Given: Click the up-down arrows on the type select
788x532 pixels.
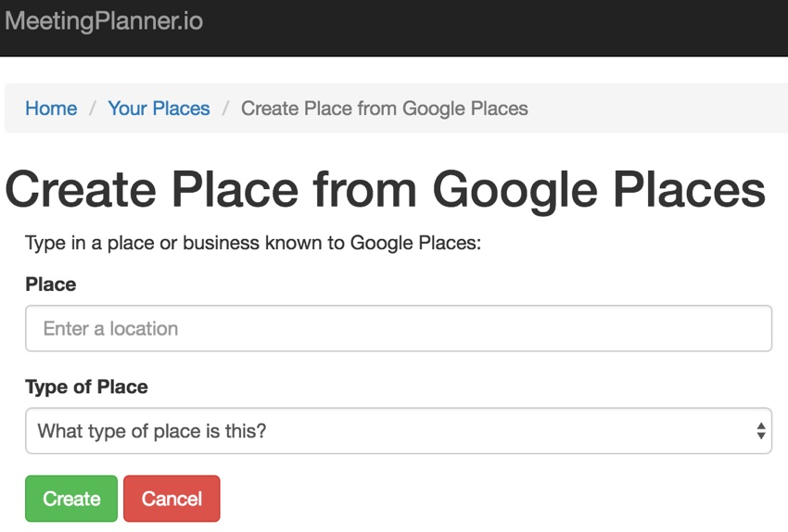Looking at the screenshot, I should (760, 431).
